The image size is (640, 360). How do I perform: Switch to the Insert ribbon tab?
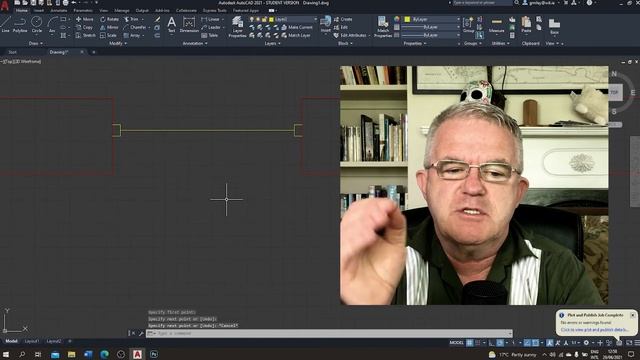click(39, 11)
